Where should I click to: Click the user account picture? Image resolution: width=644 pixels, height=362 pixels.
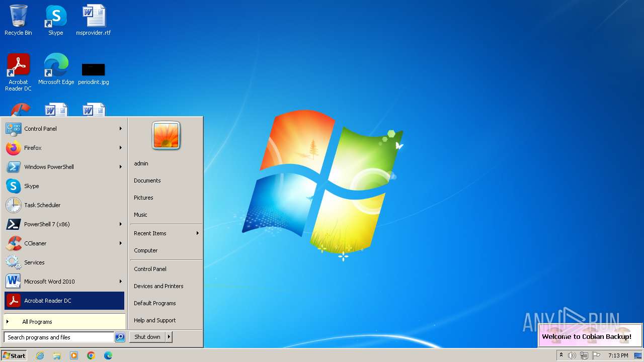tap(166, 136)
